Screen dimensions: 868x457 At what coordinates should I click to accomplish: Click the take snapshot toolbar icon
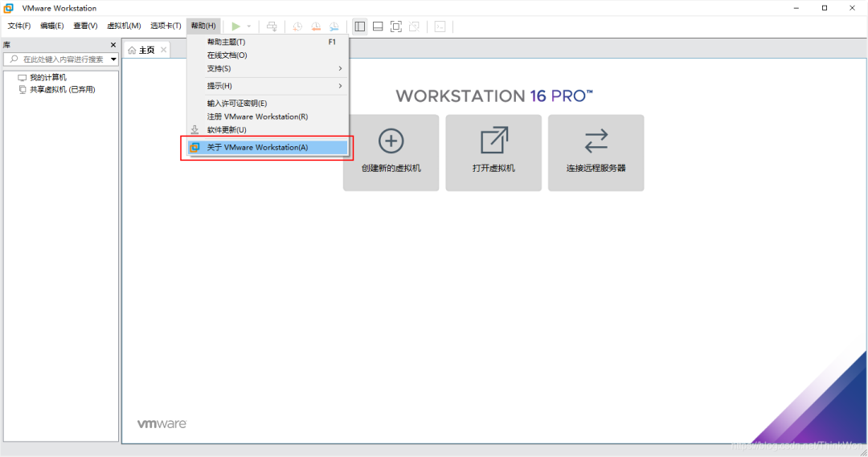297,26
